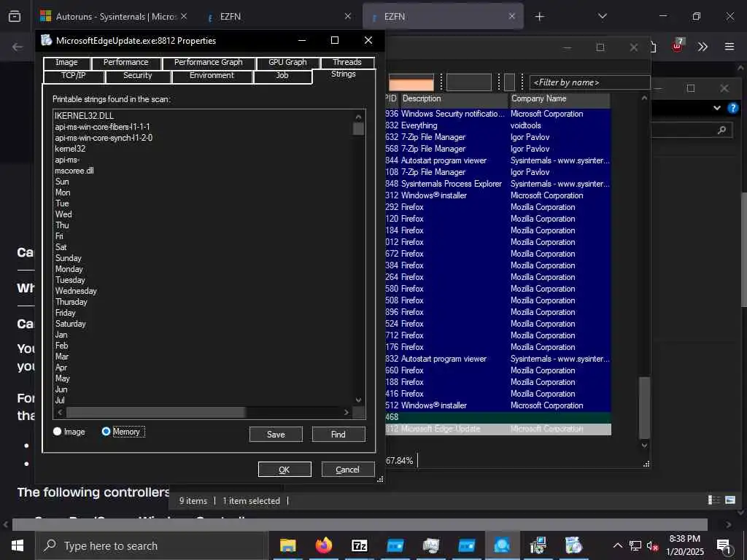Select the Sysinternals Process Explorer row
Image resolution: width=747 pixels, height=560 pixels.
point(498,184)
